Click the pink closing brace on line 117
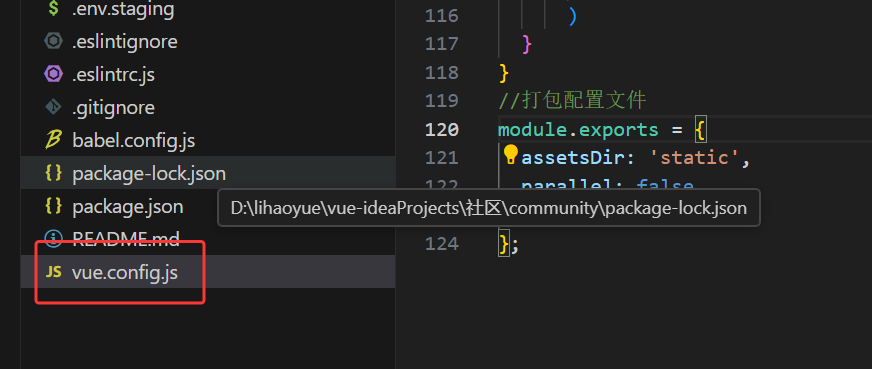Image resolution: width=872 pixels, height=369 pixels. point(527,44)
